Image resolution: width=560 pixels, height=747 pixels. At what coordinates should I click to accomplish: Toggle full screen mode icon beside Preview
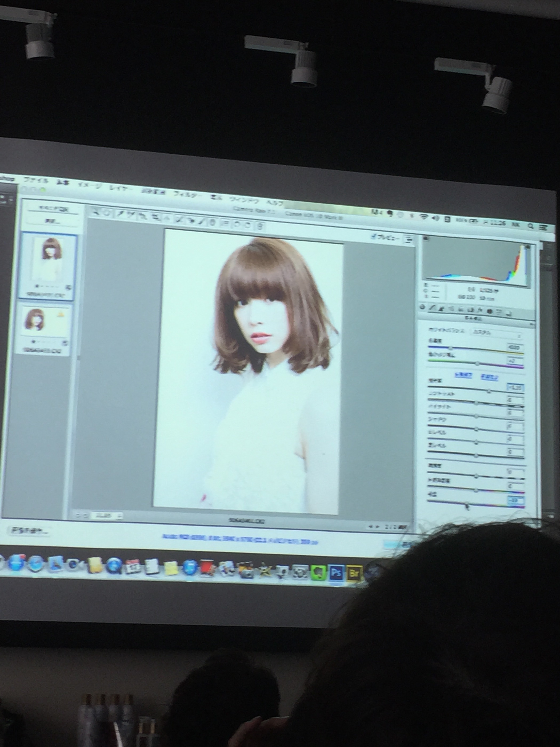(409, 240)
